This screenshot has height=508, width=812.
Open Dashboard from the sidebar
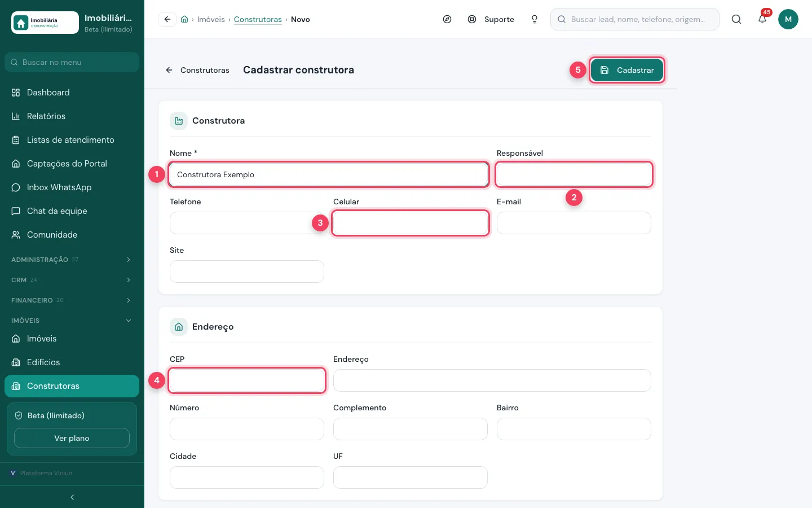point(72,93)
